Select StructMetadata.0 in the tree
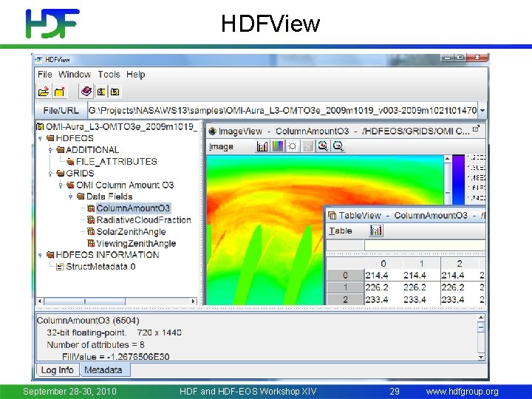 [x=100, y=267]
